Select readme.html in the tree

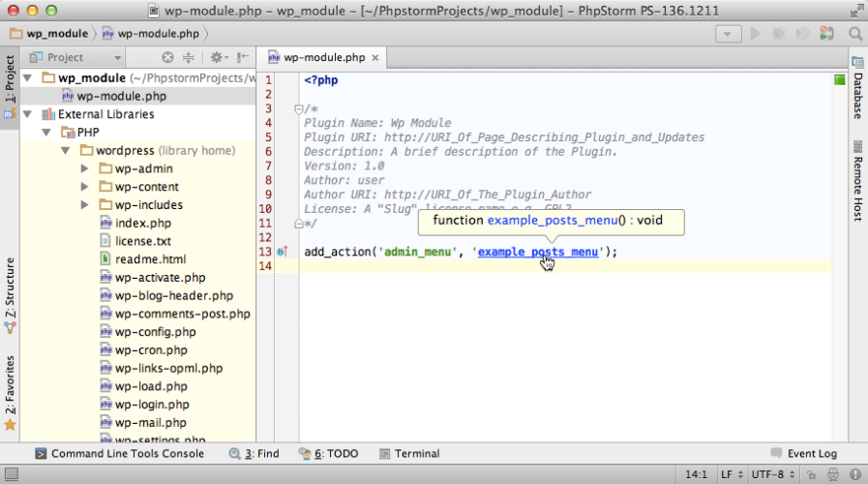143,259
